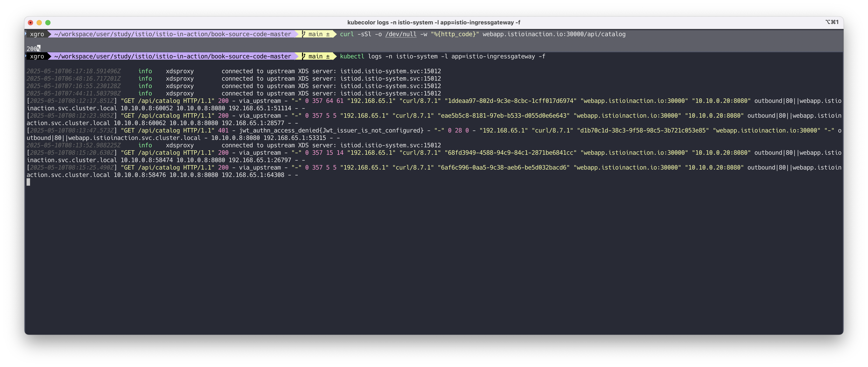Click the 'xgro' prompt segment on first line
Viewport: 868px width, 367px height.
[37, 34]
